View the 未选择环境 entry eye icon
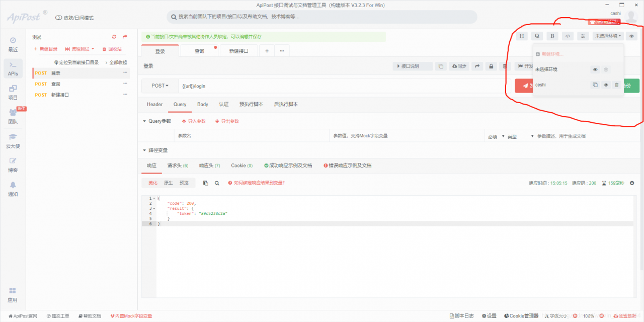Image resolution: width=644 pixels, height=322 pixels. click(595, 70)
